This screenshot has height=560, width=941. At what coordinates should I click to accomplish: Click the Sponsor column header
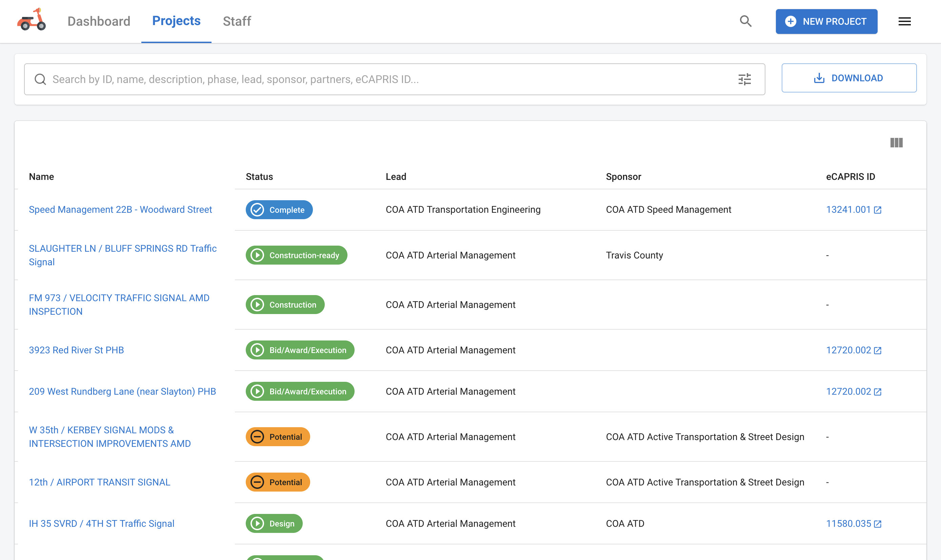[624, 177]
